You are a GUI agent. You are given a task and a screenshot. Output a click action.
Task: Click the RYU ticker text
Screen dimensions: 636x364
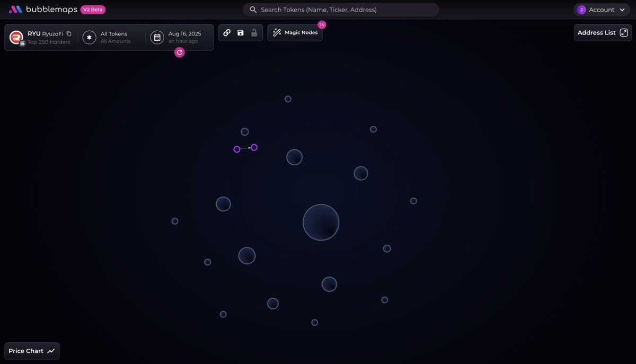tap(34, 33)
